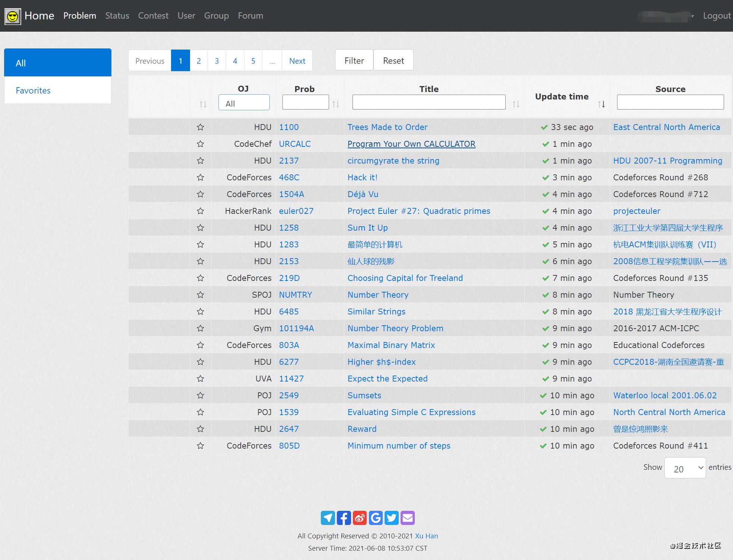Screen dimensions: 733x560
Task: Go to Status in navbar
Action: pyautogui.click(x=117, y=16)
